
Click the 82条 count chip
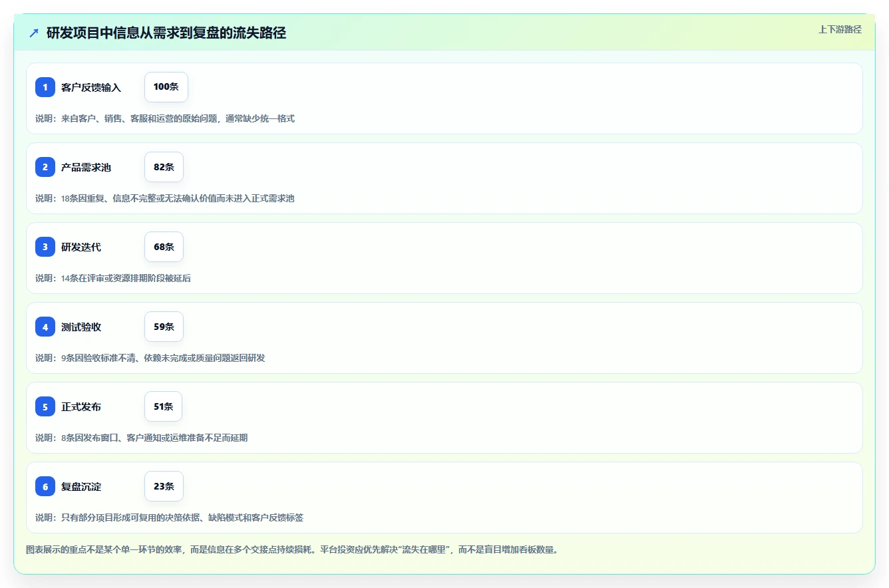[x=164, y=167]
